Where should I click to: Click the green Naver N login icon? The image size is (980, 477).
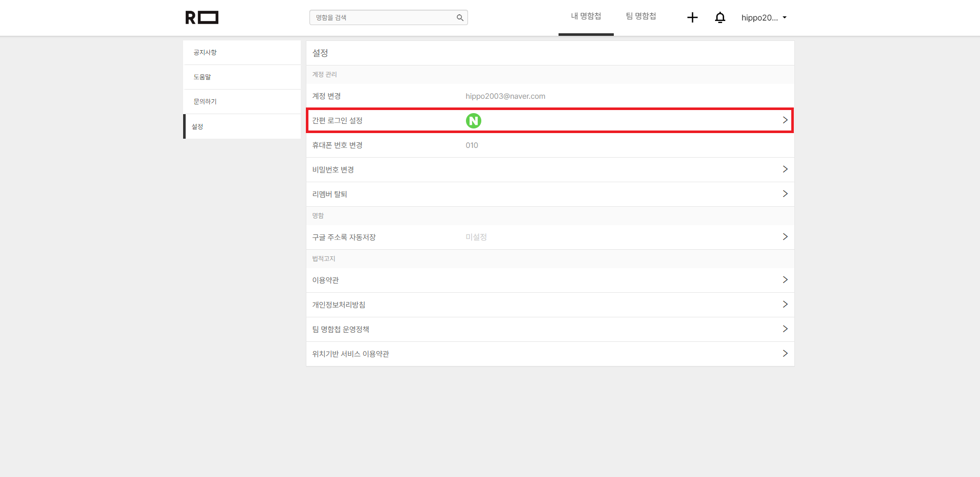(x=474, y=121)
